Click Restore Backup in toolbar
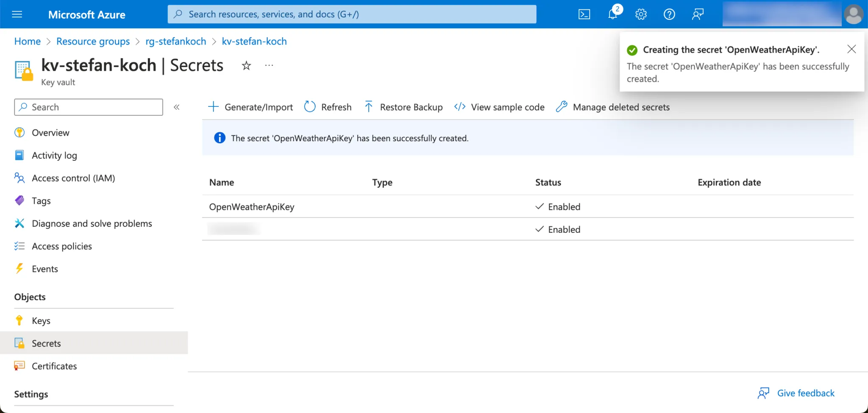Screen dimensions: 868x413 click(x=403, y=107)
